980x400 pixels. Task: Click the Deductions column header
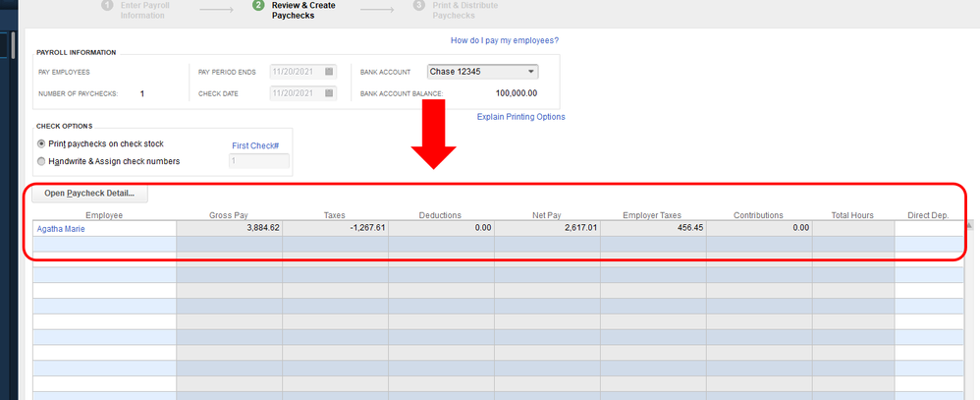pyautogui.click(x=440, y=215)
